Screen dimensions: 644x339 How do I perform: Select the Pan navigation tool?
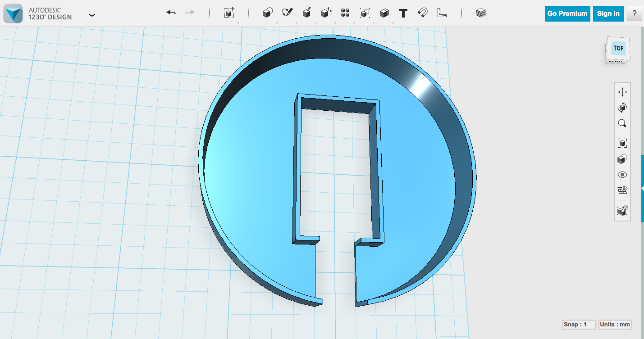click(622, 92)
